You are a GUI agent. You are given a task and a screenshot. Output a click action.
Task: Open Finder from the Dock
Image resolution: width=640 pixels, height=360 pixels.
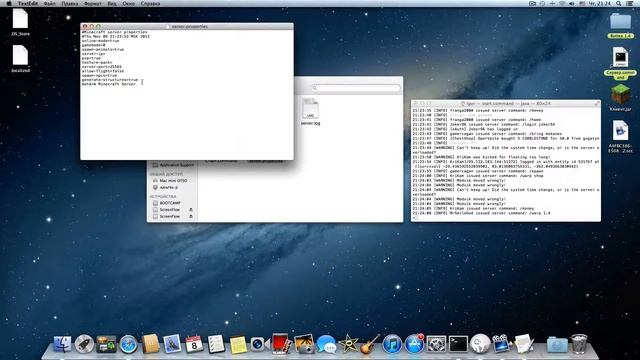coord(62,344)
